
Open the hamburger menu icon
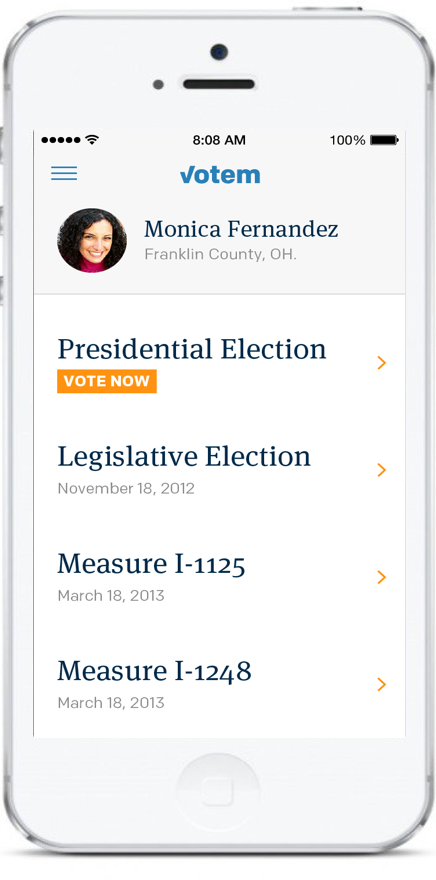click(64, 173)
